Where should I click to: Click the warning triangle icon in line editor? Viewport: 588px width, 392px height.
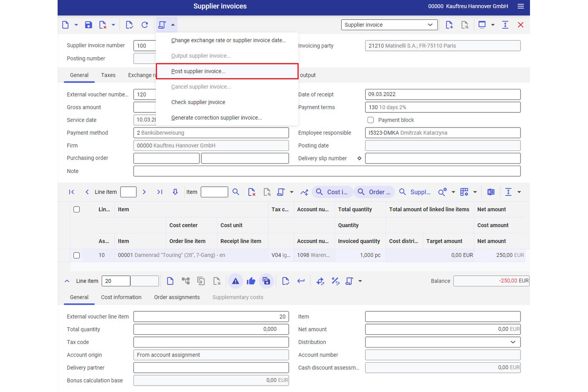click(236, 281)
